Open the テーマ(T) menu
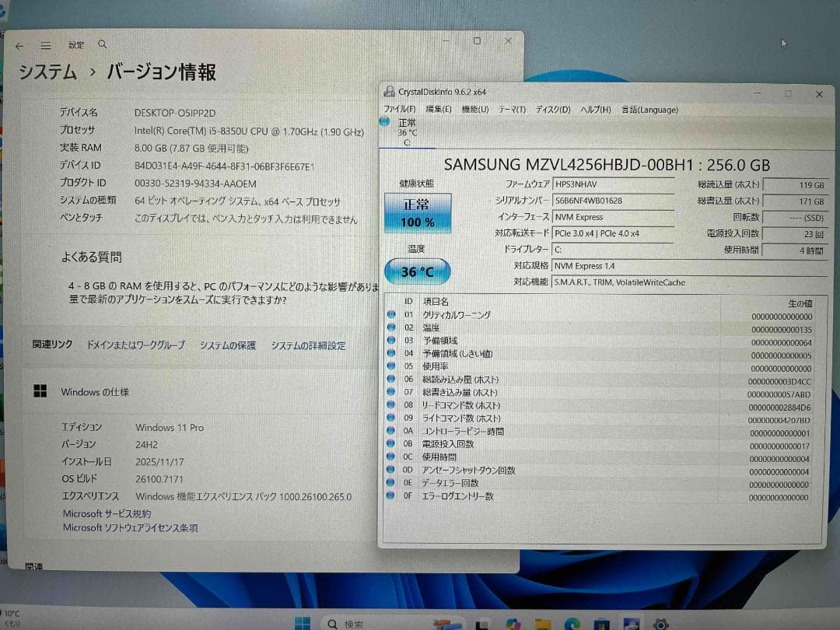Screen dimensions: 840x630 click(x=512, y=110)
